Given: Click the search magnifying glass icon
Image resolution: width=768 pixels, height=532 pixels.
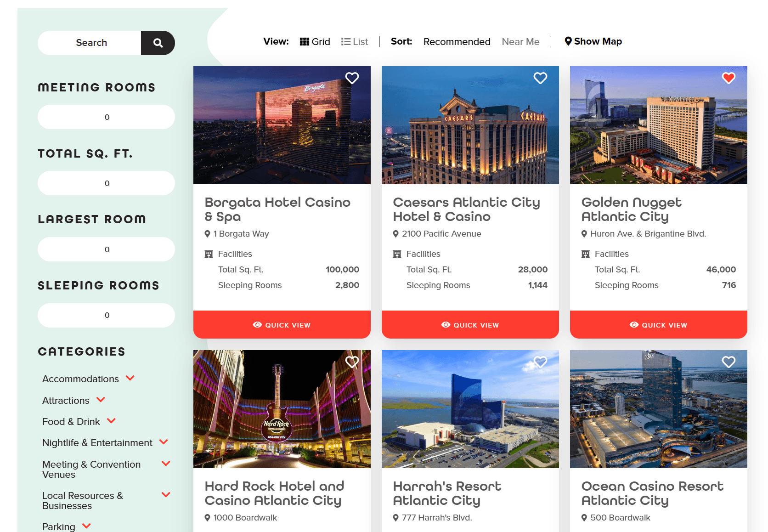Looking at the screenshot, I should pyautogui.click(x=158, y=43).
